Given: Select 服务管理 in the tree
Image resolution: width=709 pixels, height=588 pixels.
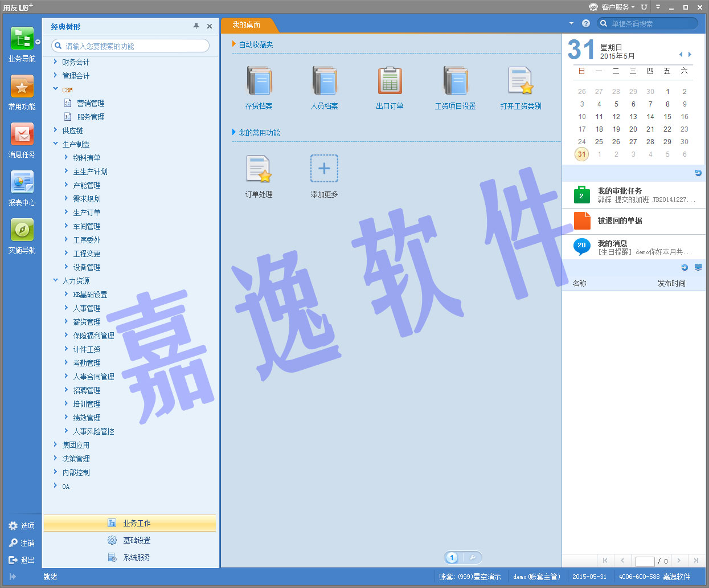Looking at the screenshot, I should (91, 117).
